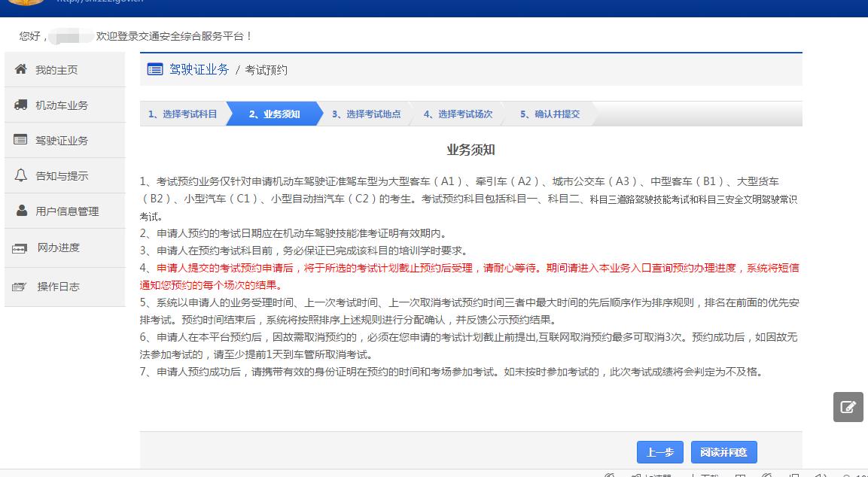Image resolution: width=868 pixels, height=477 pixels.
Task: Switch to step 1 选择考试科目
Action: pos(184,114)
